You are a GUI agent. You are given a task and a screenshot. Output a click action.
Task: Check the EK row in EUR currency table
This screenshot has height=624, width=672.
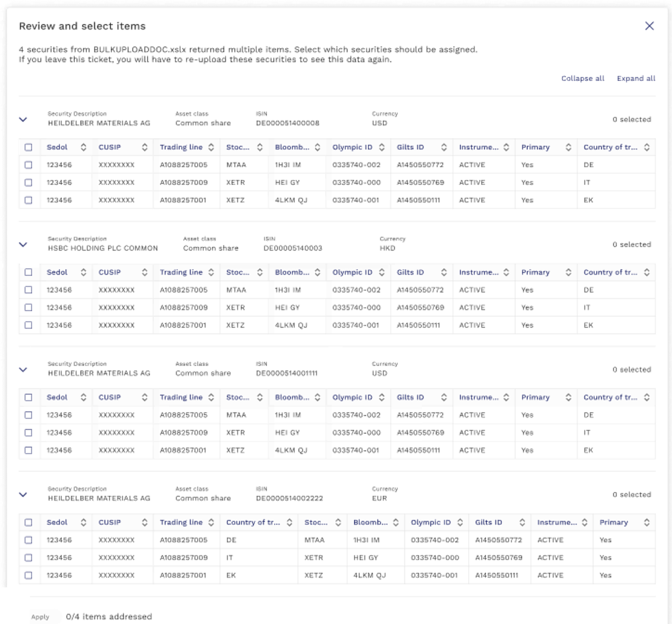coord(28,575)
